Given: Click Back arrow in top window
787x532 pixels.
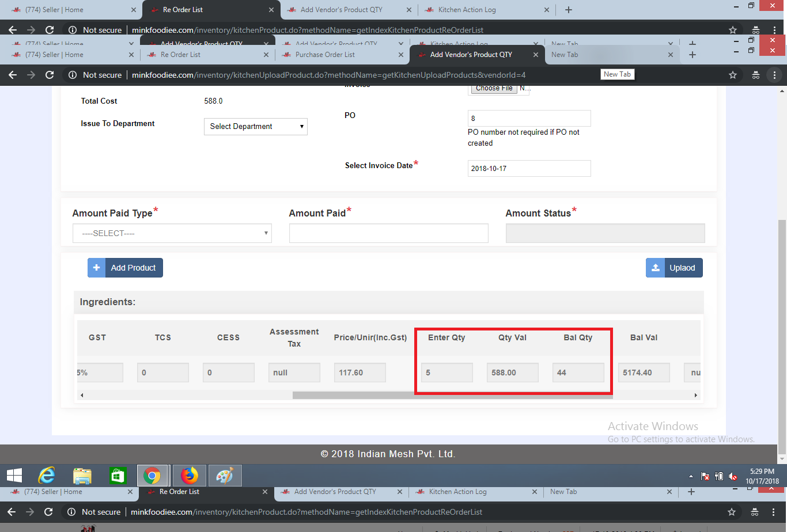Looking at the screenshot, I should [x=13, y=30].
